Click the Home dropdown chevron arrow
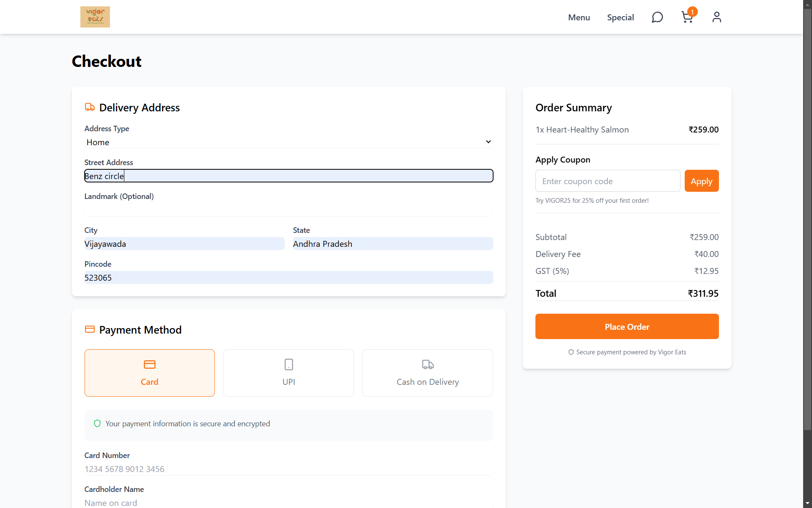The image size is (812, 508). pos(488,142)
